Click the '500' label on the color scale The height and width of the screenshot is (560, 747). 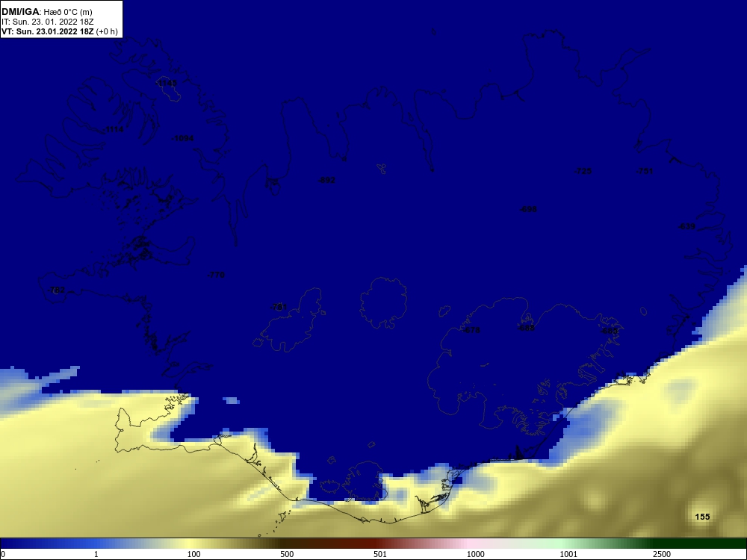pyautogui.click(x=287, y=554)
